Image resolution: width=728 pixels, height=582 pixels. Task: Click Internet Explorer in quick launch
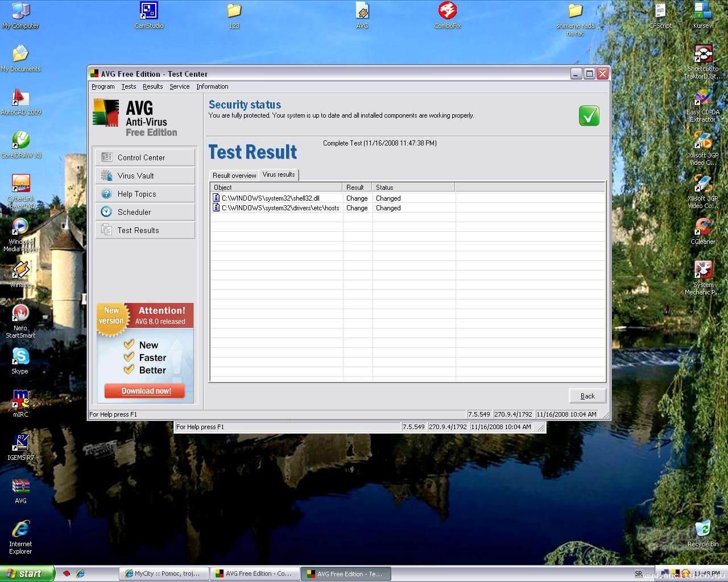(80, 573)
